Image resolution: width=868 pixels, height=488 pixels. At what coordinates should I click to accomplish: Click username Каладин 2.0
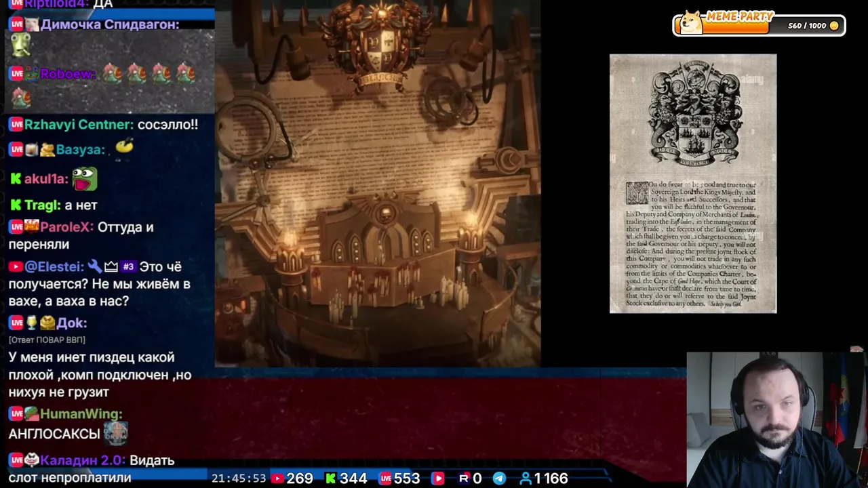[82, 460]
